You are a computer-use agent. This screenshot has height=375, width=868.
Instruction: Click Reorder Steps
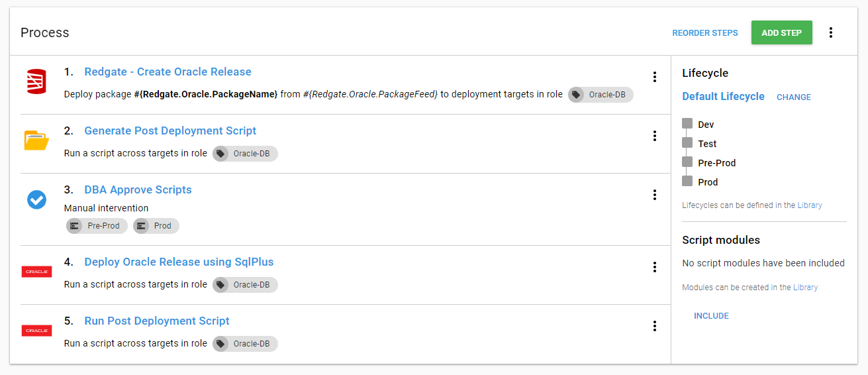pos(704,33)
